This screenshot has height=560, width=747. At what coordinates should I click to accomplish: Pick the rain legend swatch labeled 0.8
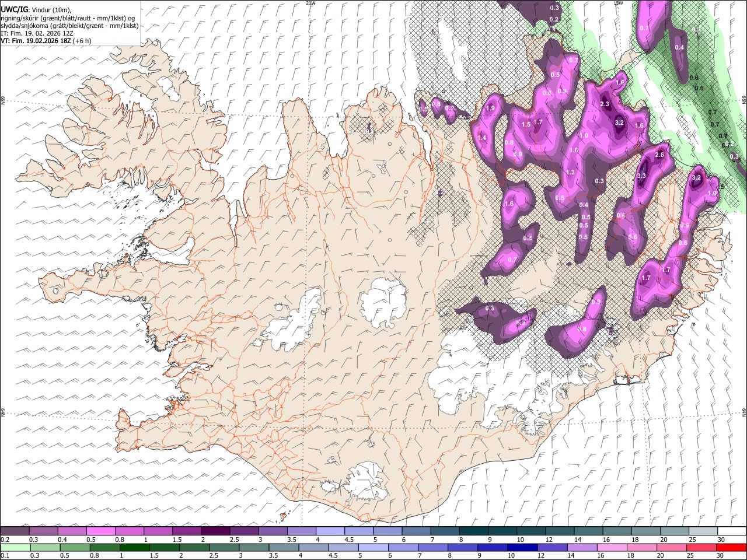[x=104, y=547]
